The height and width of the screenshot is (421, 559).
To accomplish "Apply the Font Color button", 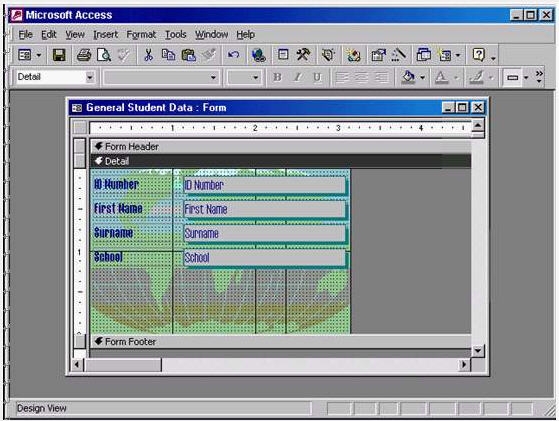I will click(441, 77).
